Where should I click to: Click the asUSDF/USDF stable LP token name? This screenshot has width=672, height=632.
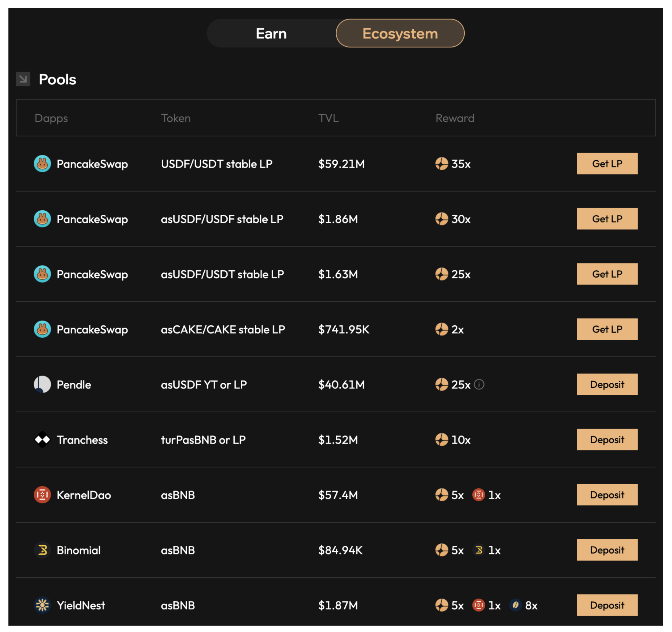(222, 219)
